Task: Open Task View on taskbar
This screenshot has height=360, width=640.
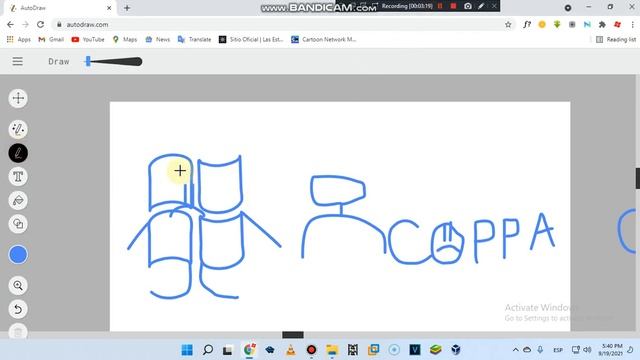Action: click(x=228, y=350)
